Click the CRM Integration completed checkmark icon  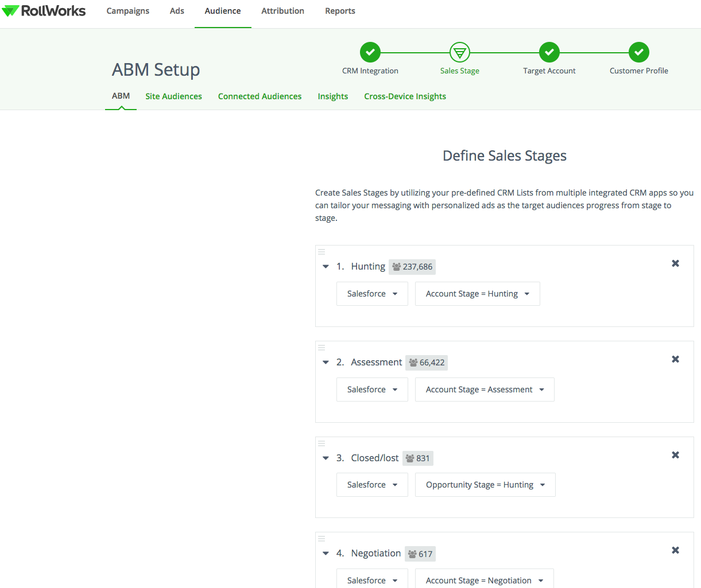coord(370,52)
